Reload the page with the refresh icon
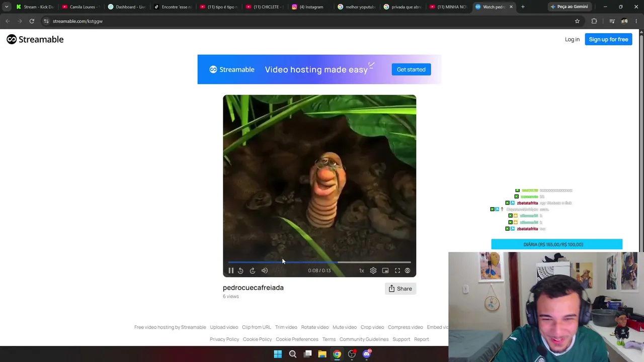The image size is (644, 362). [x=32, y=21]
